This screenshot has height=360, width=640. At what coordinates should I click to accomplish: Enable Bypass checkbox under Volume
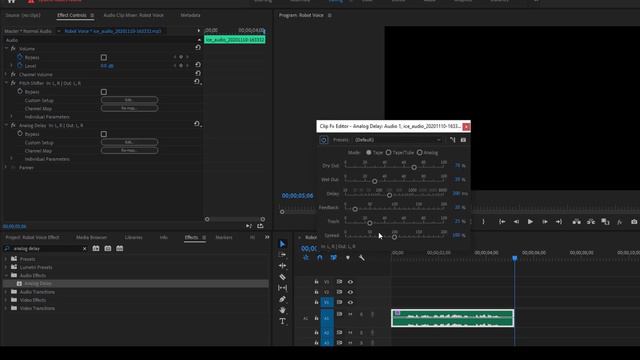[x=104, y=58]
